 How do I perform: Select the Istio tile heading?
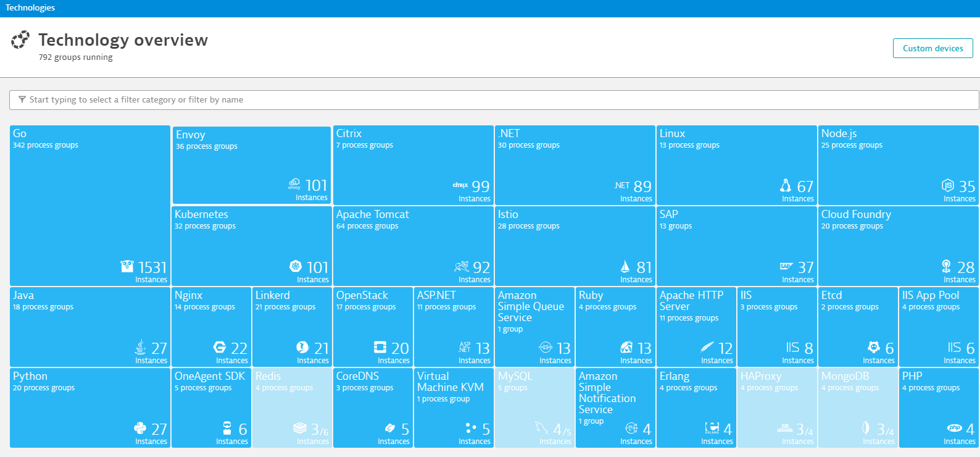coord(508,214)
